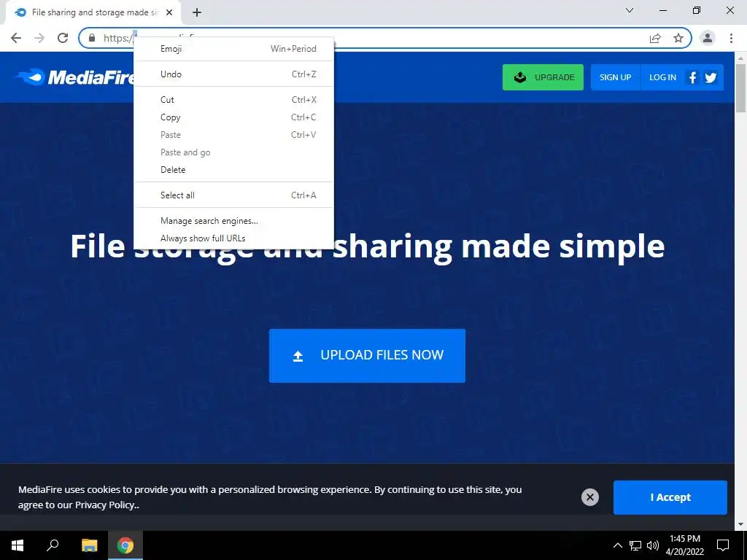Open MediaFire's Facebook page icon
The height and width of the screenshot is (560, 747).
[693, 77]
